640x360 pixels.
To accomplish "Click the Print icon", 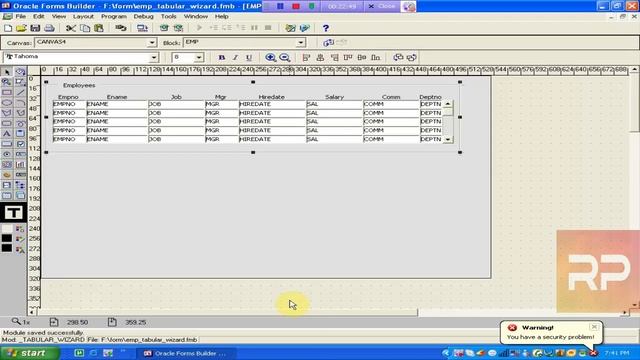I will 49,28.
